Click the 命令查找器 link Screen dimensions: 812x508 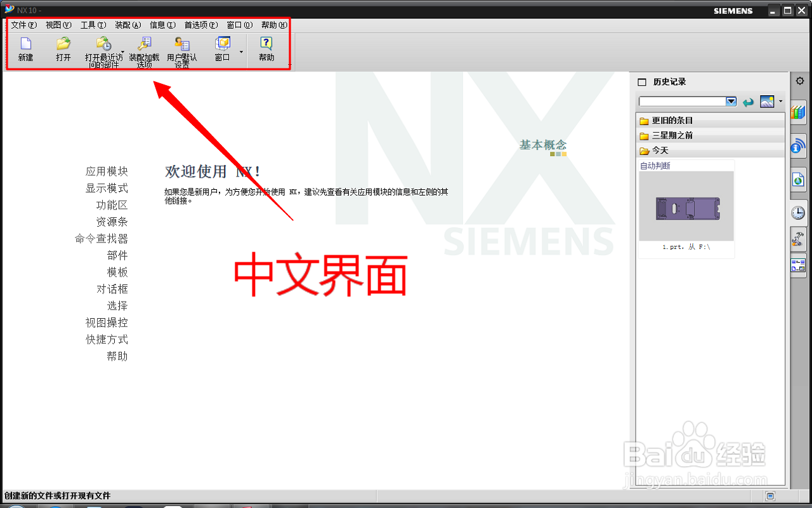click(x=101, y=239)
